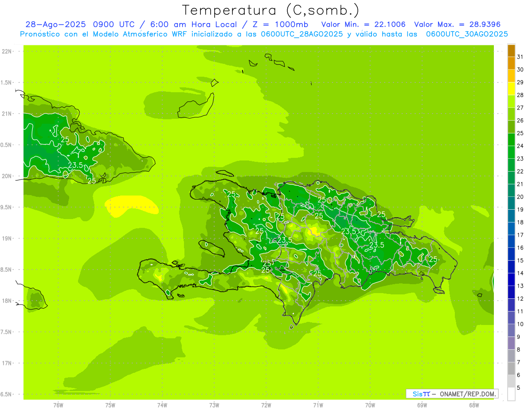Click the '23.5' contour label over Cuba

pyautogui.click(x=76, y=165)
